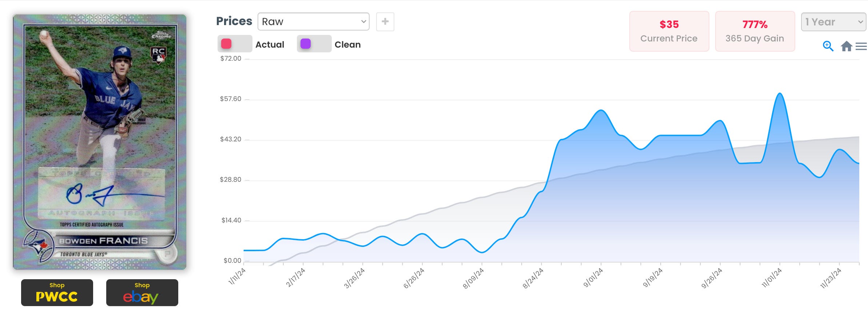This screenshot has height=317, width=868.
Task: Open the chart hamburger menu
Action: (x=861, y=46)
